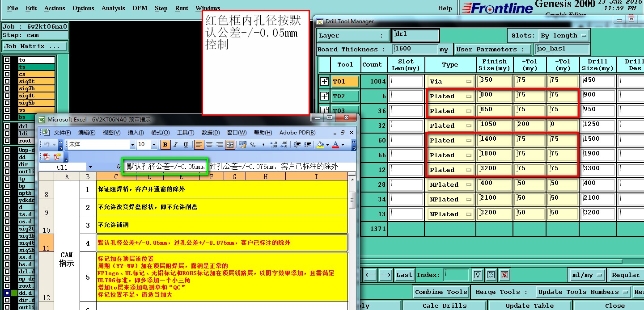Toggle Italic formatting in Excel toolbar

[x=175, y=145]
